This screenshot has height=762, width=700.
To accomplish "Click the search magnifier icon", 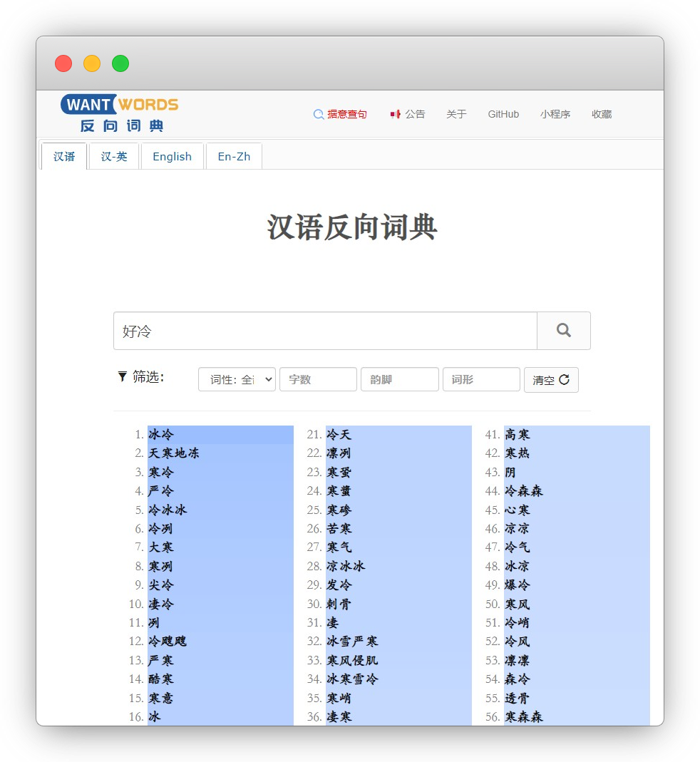I will point(563,330).
